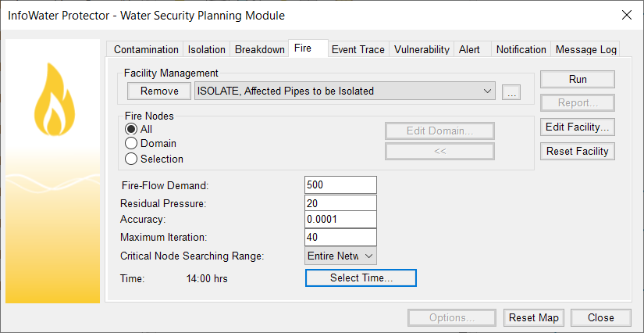Image resolution: width=644 pixels, height=333 pixels.
Task: Switch to the Event Trace tab
Action: (x=358, y=50)
